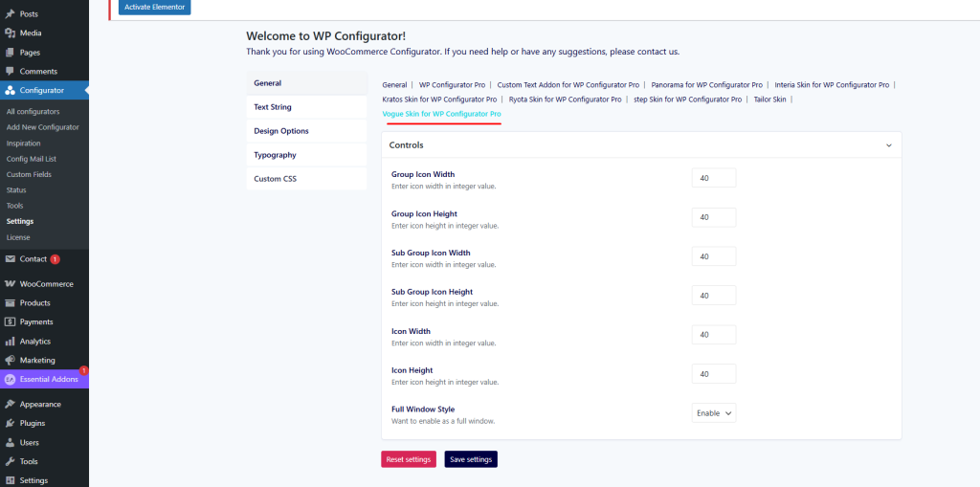Click the Reset settings button
The height and width of the screenshot is (487, 980).
point(409,459)
